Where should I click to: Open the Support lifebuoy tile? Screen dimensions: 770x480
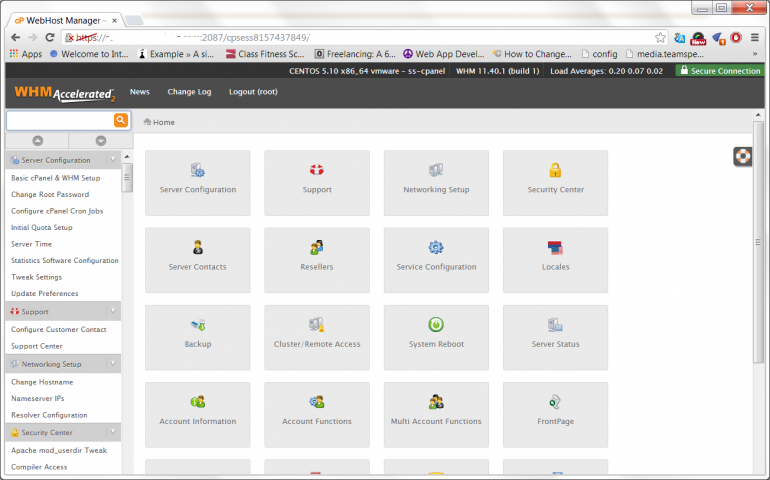pos(317,183)
